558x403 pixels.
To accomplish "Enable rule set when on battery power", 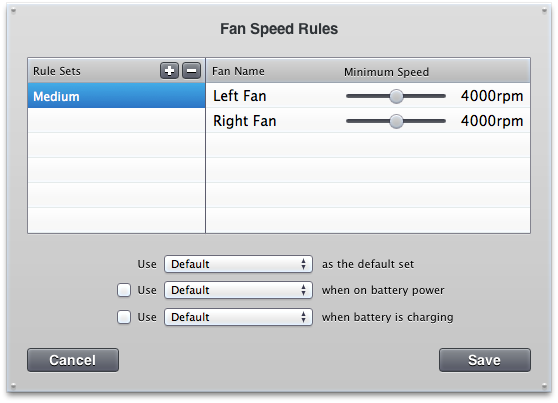I will point(124,290).
